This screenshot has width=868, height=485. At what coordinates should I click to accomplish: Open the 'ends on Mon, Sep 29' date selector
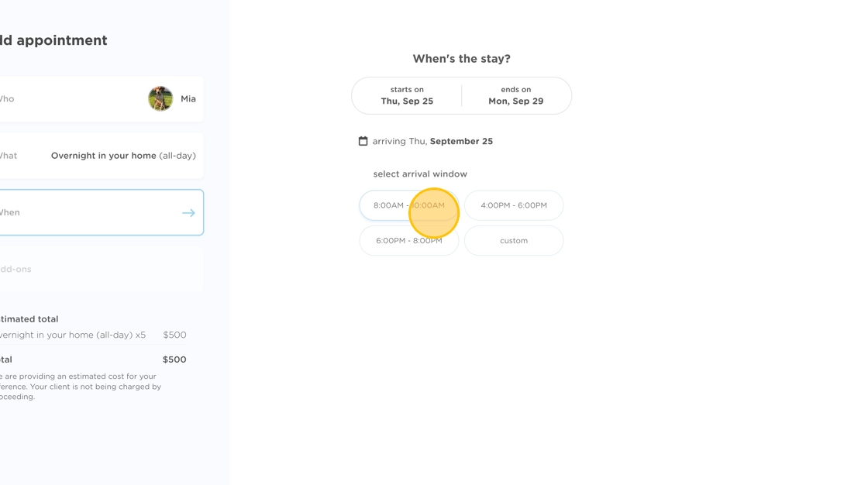pos(515,95)
